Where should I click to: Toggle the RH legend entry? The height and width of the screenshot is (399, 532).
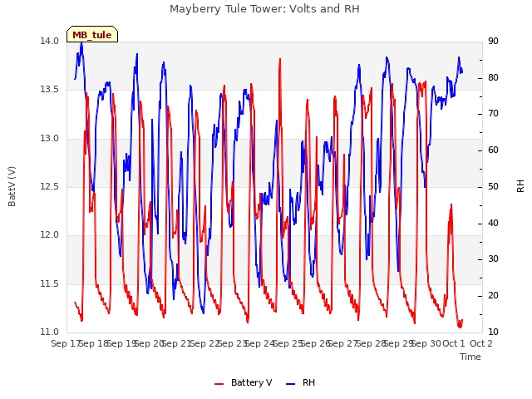pos(301,382)
